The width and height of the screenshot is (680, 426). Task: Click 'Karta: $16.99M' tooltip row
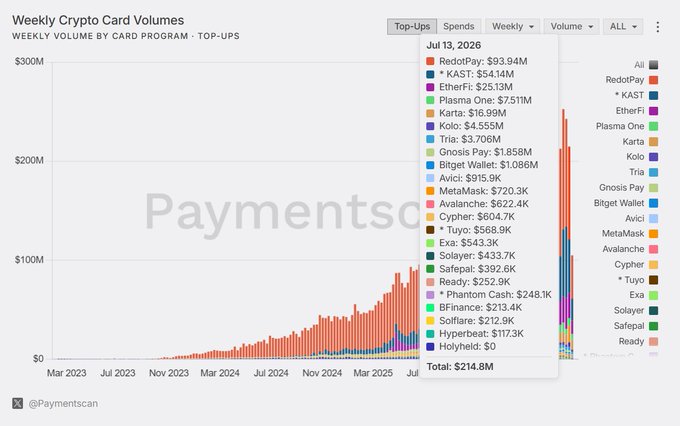[x=466, y=113]
